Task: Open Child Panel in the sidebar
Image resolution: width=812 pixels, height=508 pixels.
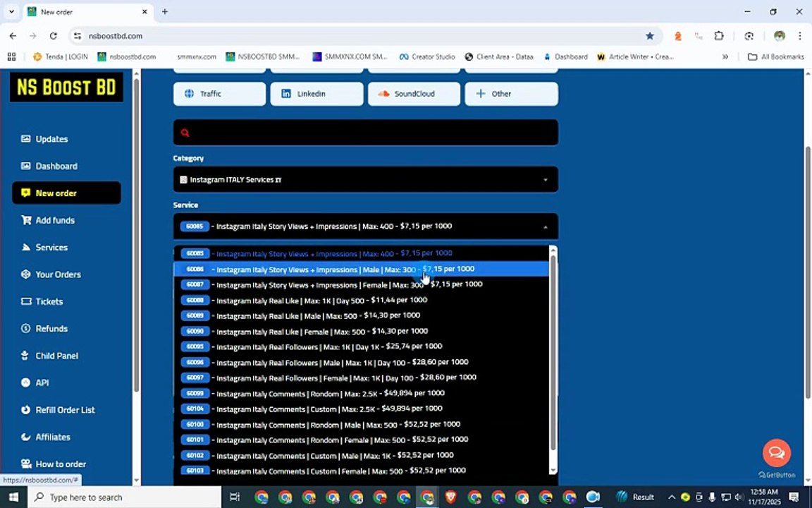Action: (49, 356)
